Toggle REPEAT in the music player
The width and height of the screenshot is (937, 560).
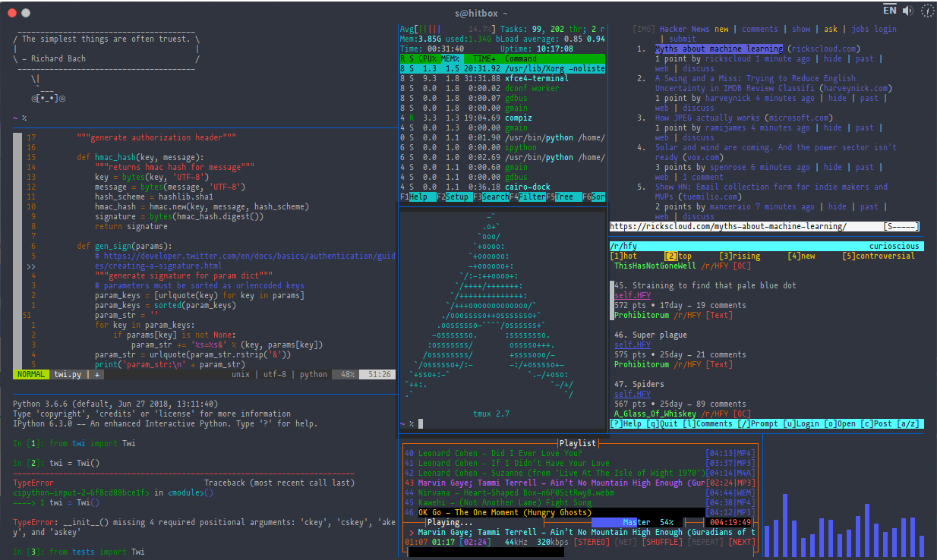coord(705,543)
